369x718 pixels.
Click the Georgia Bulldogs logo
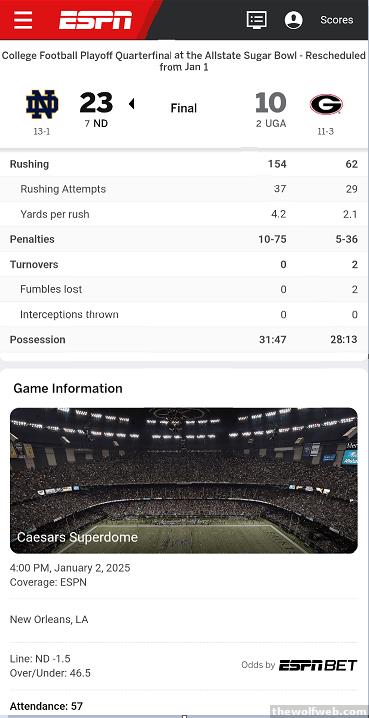pyautogui.click(x=326, y=104)
